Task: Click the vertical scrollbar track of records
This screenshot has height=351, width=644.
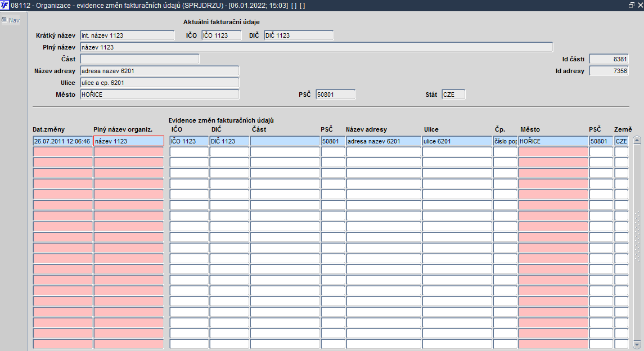Action: point(637,242)
